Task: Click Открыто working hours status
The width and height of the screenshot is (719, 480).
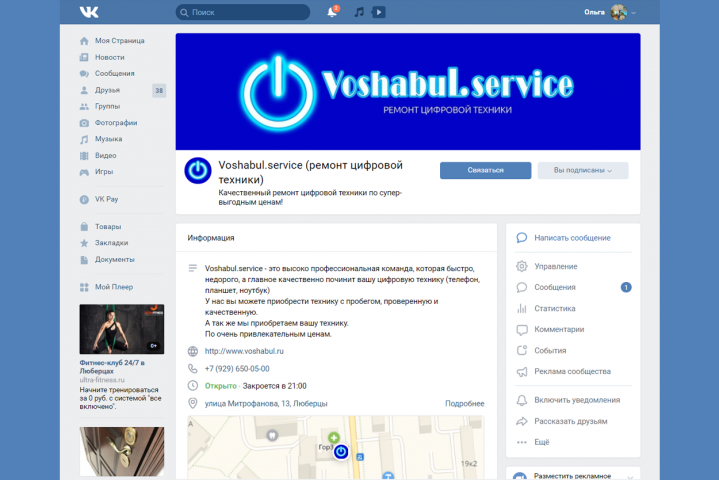Action: point(221,386)
